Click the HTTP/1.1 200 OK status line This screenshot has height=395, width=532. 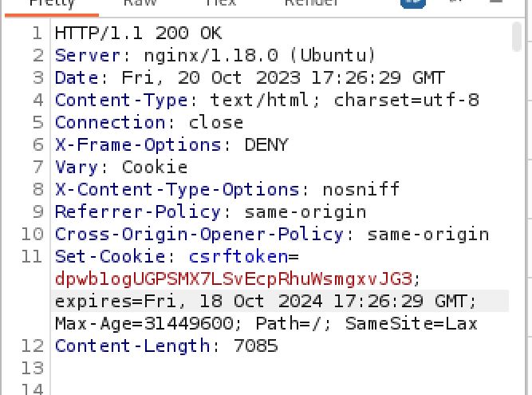138,34
